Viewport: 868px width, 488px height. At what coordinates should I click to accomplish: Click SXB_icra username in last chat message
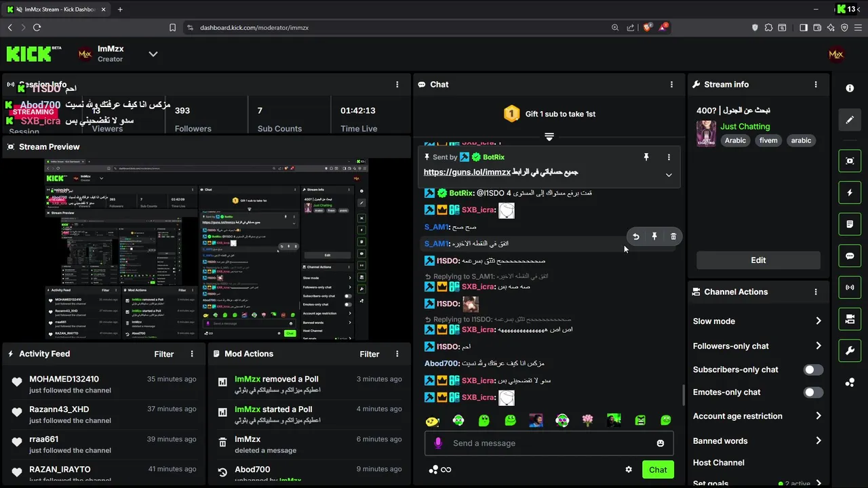tap(478, 397)
